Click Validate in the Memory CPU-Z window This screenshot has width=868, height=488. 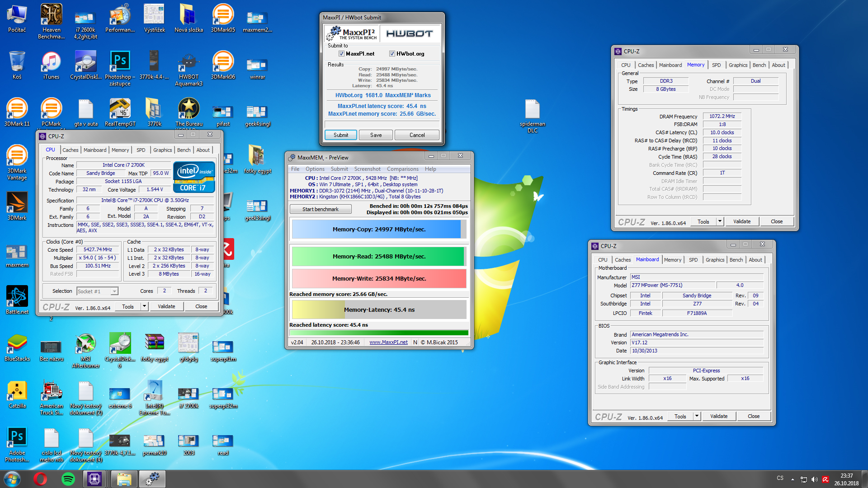pyautogui.click(x=742, y=221)
